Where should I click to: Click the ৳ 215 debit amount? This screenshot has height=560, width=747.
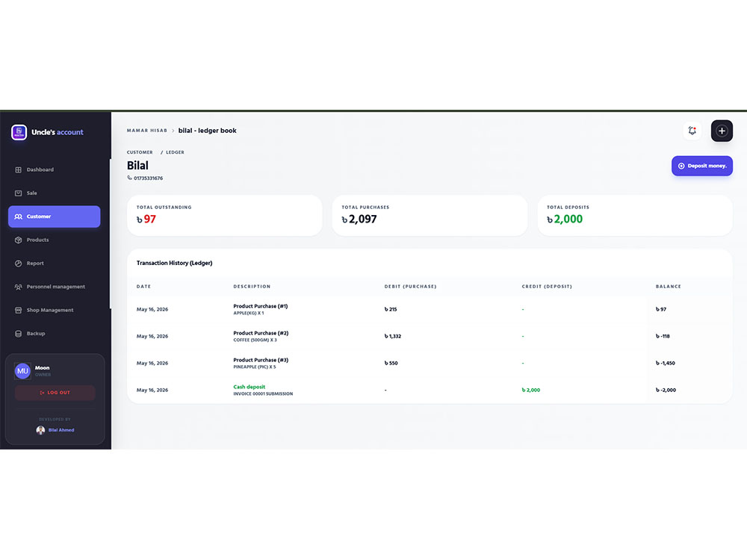click(391, 310)
